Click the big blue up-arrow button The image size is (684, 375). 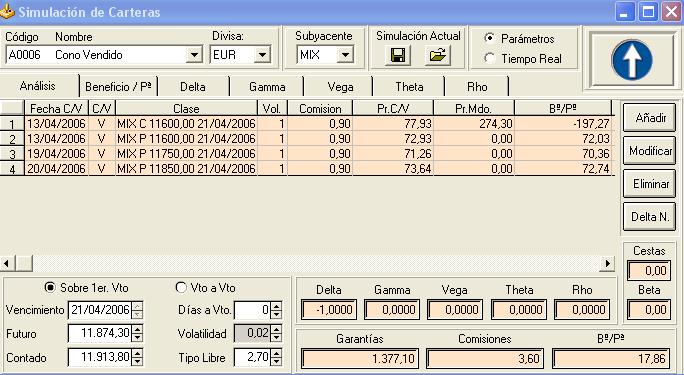point(632,60)
